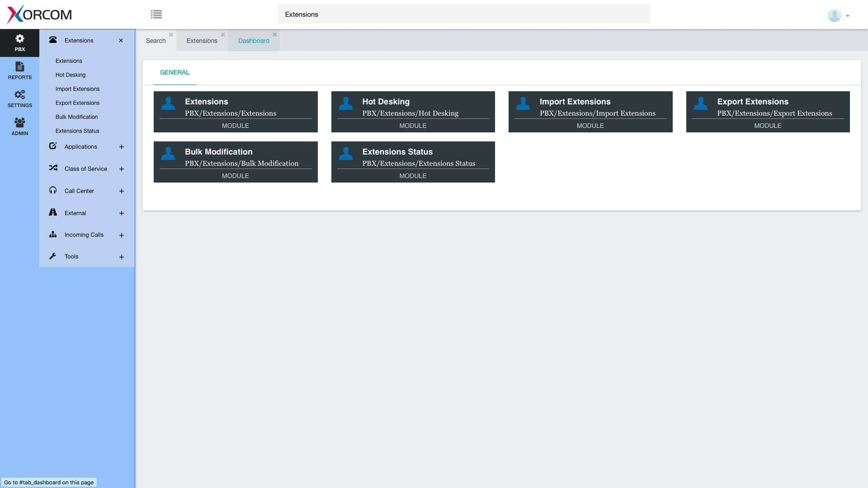
Task: Switch to the Extensions tab
Action: [202, 41]
